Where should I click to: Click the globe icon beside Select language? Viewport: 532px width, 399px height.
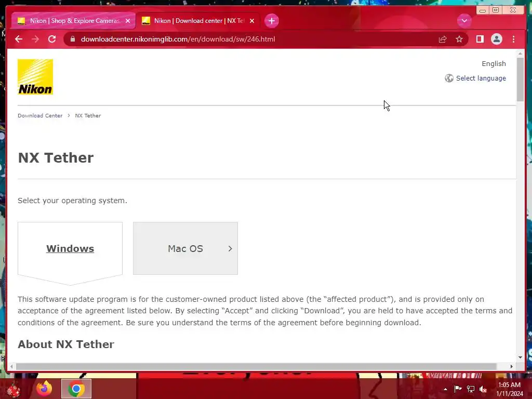[x=449, y=78]
